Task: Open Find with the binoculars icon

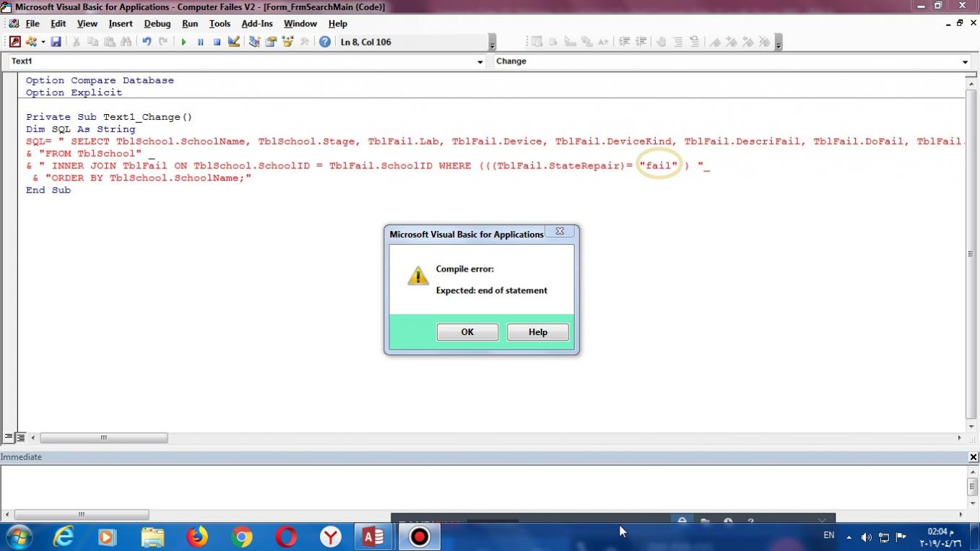Action: (x=126, y=42)
